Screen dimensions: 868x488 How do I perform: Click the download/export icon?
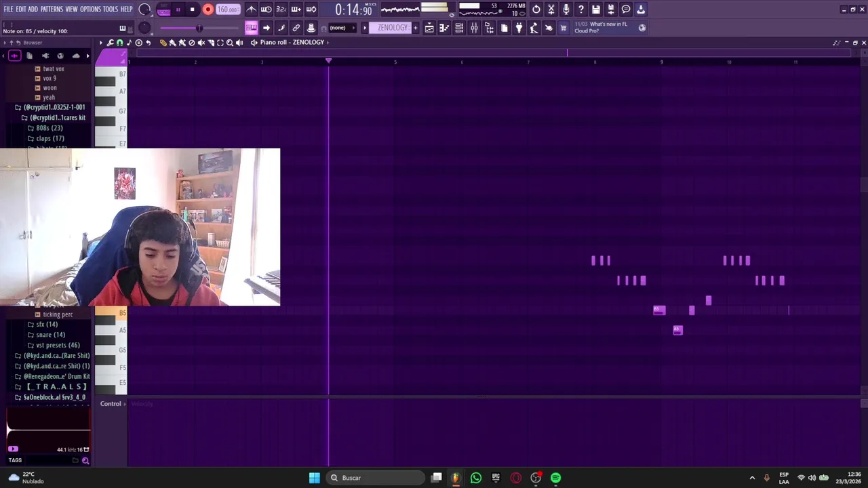[x=641, y=9]
